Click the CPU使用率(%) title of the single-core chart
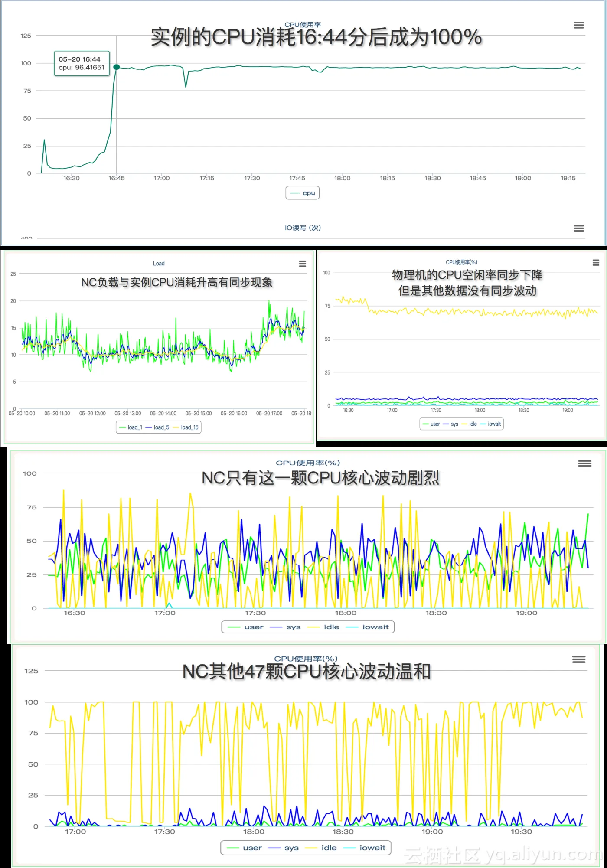The height and width of the screenshot is (868, 607). pyautogui.click(x=308, y=463)
